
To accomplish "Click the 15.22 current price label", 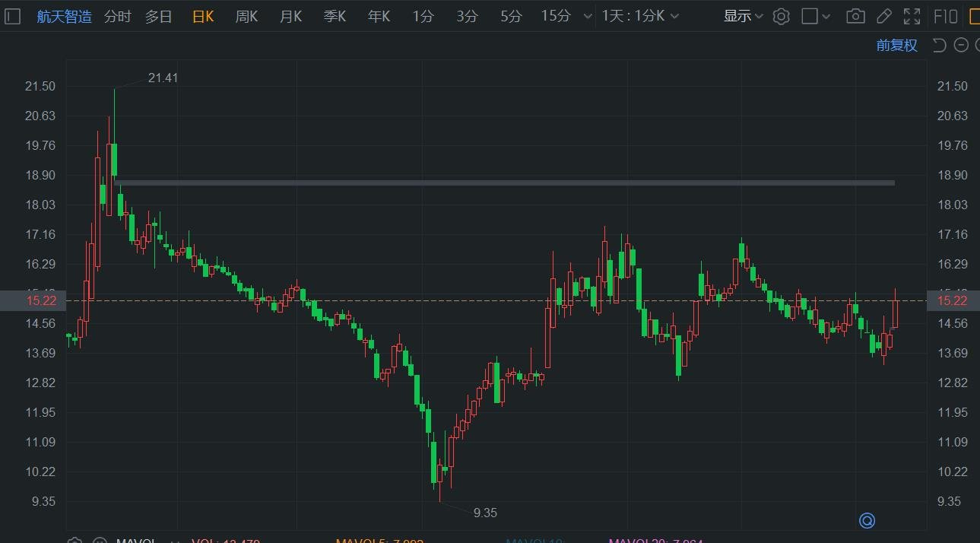I will tap(953, 300).
